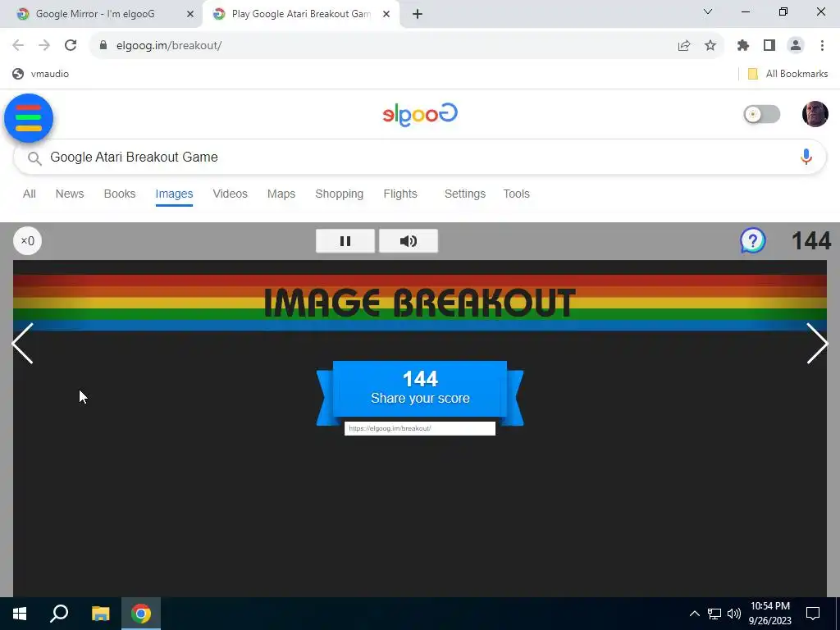Open the user profile avatar
The image size is (840, 630).
tap(815, 114)
